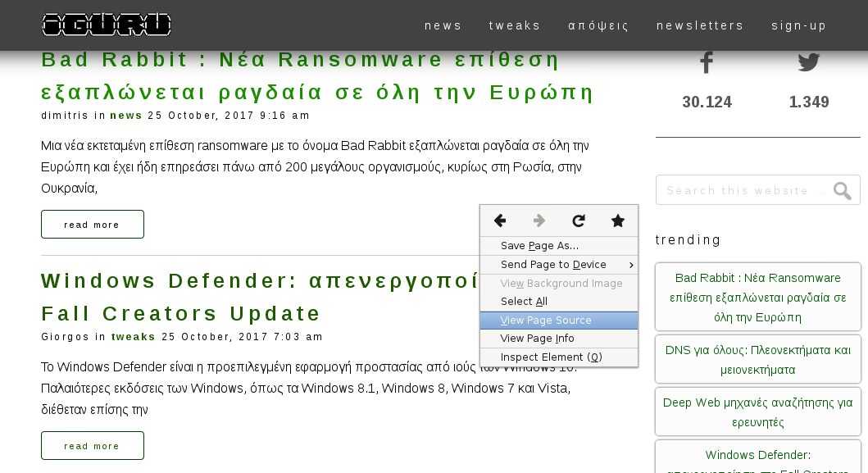Open trending Windows Defender item
The height and width of the screenshot is (473, 868).
click(758, 457)
